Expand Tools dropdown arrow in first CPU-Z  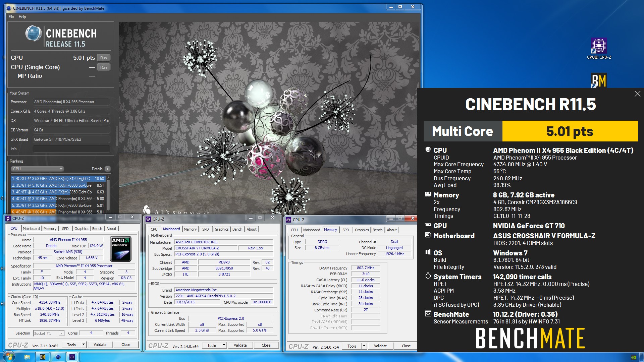tap(84, 345)
